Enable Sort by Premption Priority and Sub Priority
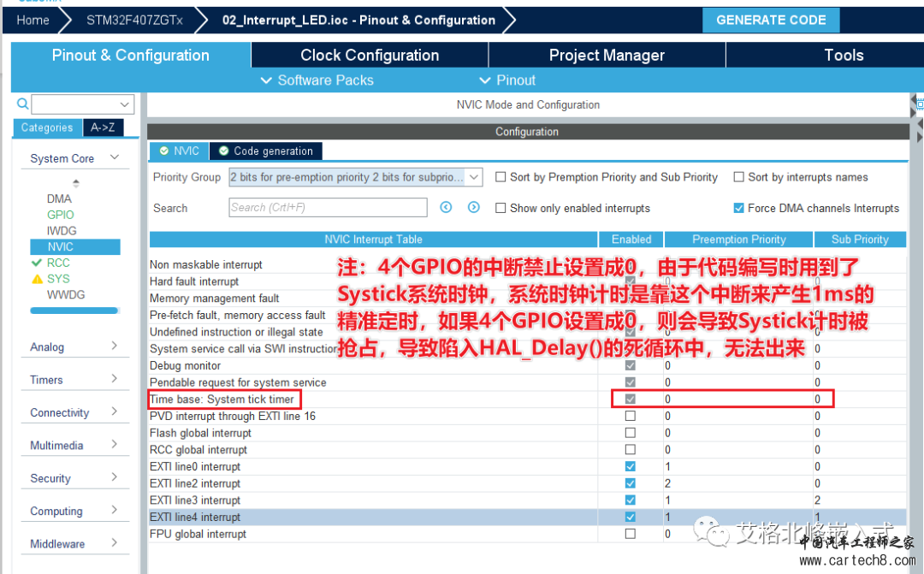924x574 pixels. pos(500,177)
